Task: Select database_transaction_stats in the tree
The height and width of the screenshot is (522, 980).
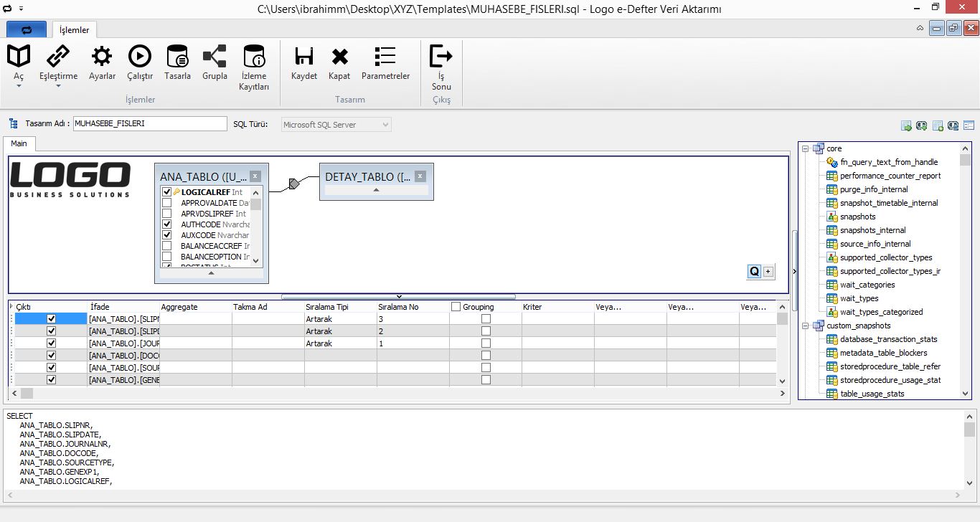Action: pos(889,339)
